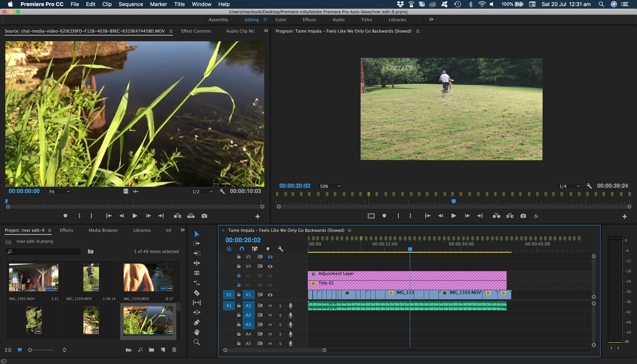
Task: Select the Razor tool
Action: tap(197, 293)
